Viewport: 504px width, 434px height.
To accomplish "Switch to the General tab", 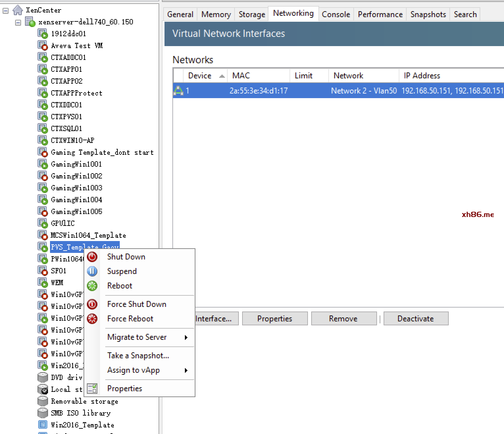I will [x=180, y=14].
